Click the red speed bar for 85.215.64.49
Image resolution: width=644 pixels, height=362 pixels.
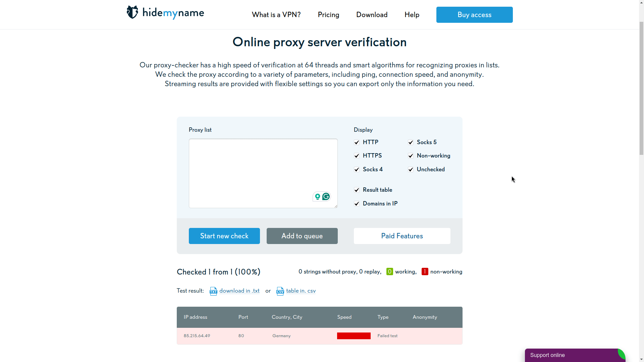(x=354, y=336)
